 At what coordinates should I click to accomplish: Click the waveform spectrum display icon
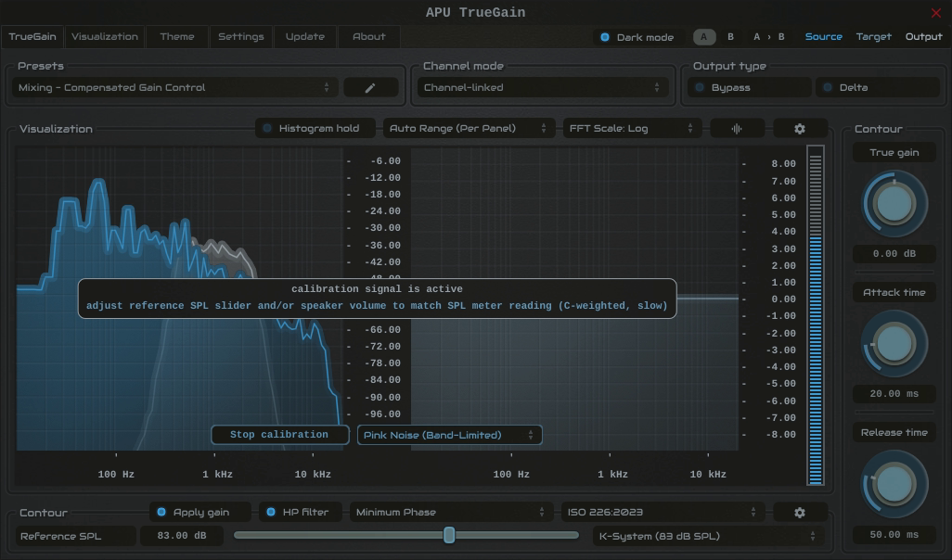tap(737, 129)
